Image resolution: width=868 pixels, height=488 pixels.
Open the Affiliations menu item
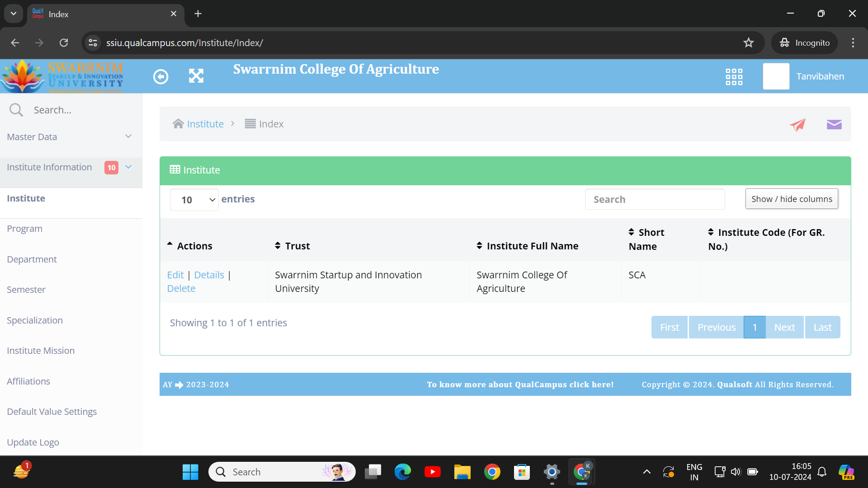(x=28, y=381)
